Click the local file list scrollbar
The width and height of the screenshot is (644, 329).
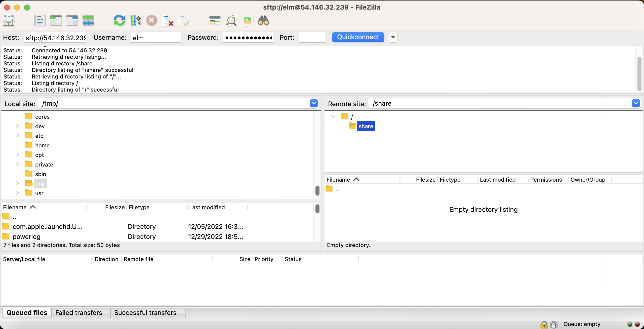(317, 209)
